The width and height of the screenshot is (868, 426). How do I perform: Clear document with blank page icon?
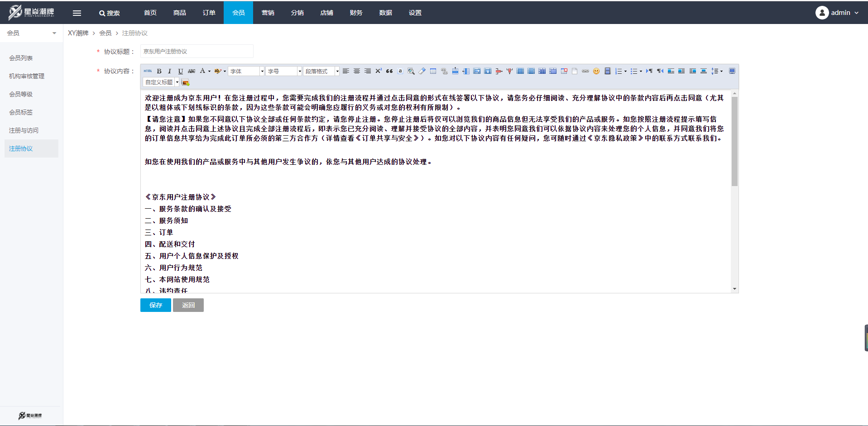point(575,71)
